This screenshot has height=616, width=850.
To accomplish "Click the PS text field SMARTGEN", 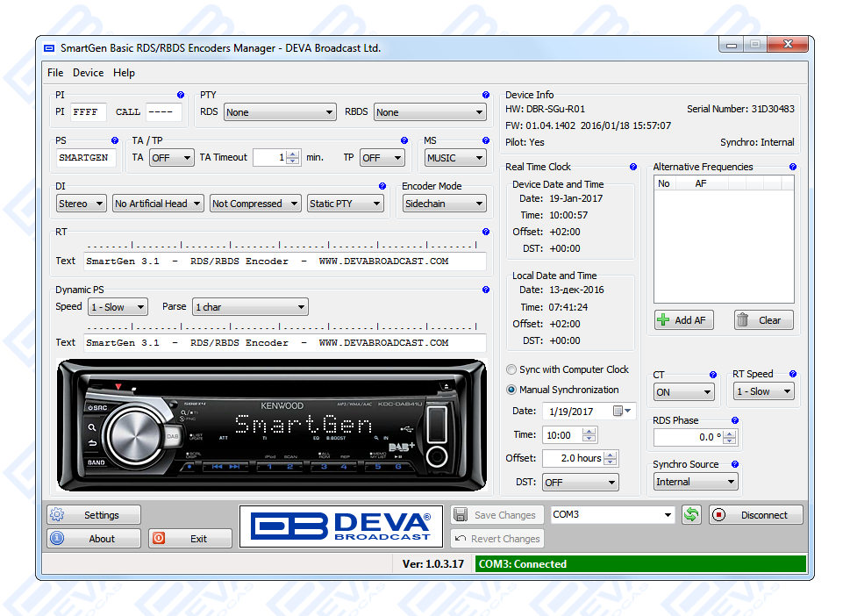I will pyautogui.click(x=85, y=158).
